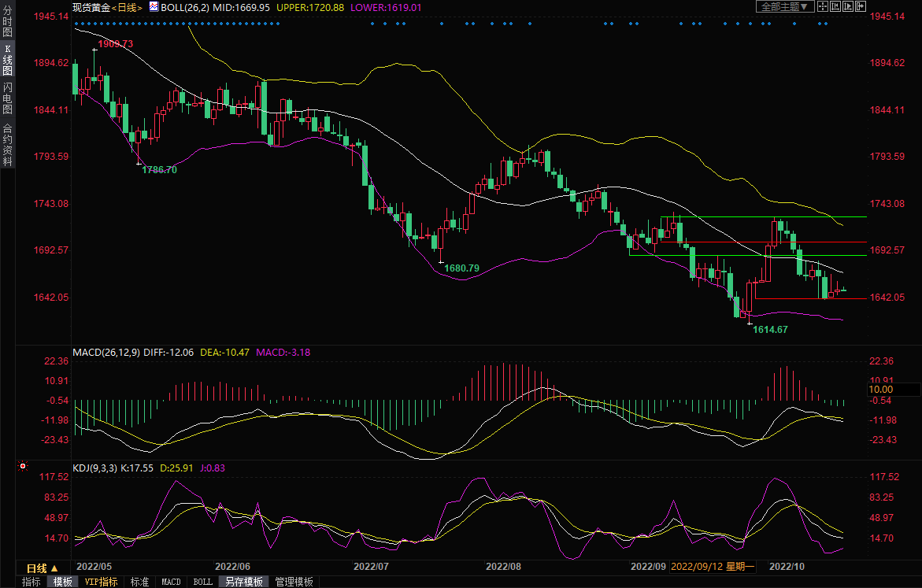The image size is (922, 588).
Task: Select the K线图 sidebar tab
Action: (x=7, y=60)
